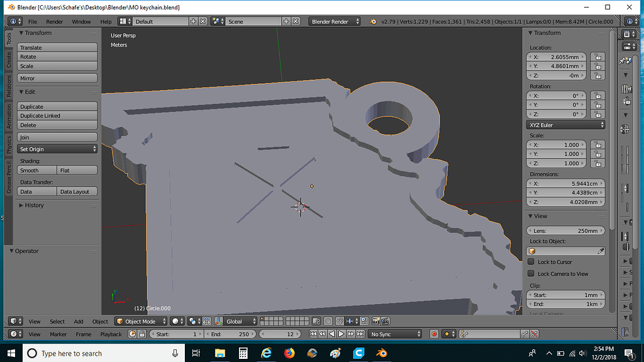Open the viewport shading selector
The image size is (644, 362).
click(177, 321)
